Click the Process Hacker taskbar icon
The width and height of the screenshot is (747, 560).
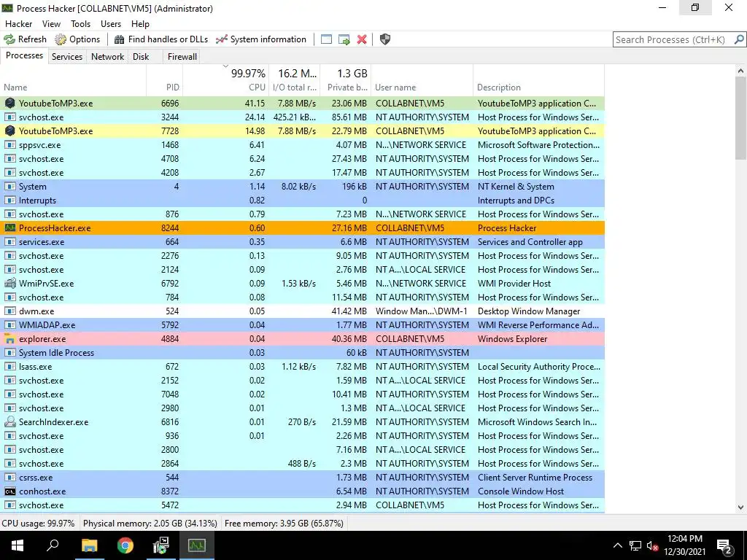coord(196,545)
